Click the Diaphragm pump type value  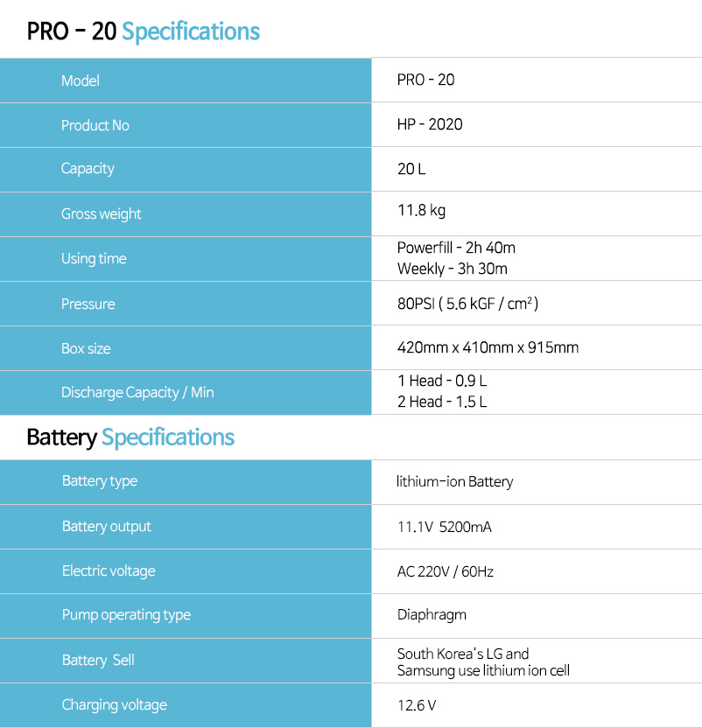tap(432, 615)
